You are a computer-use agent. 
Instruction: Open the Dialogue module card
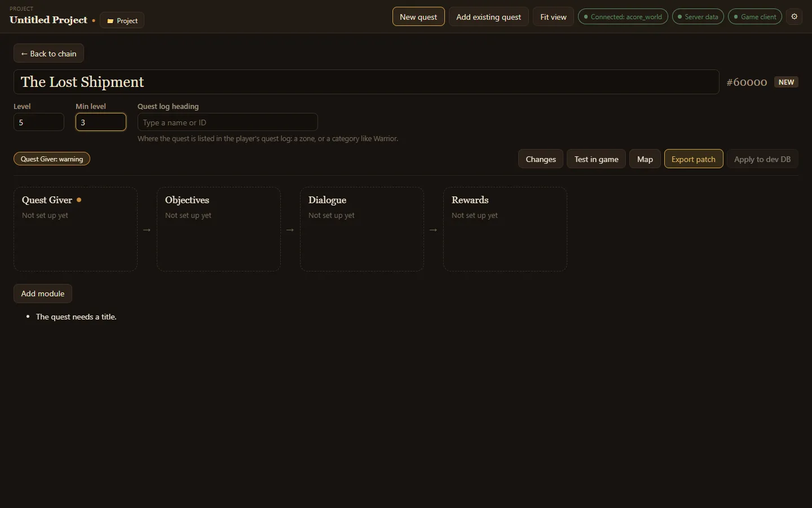pos(362,229)
